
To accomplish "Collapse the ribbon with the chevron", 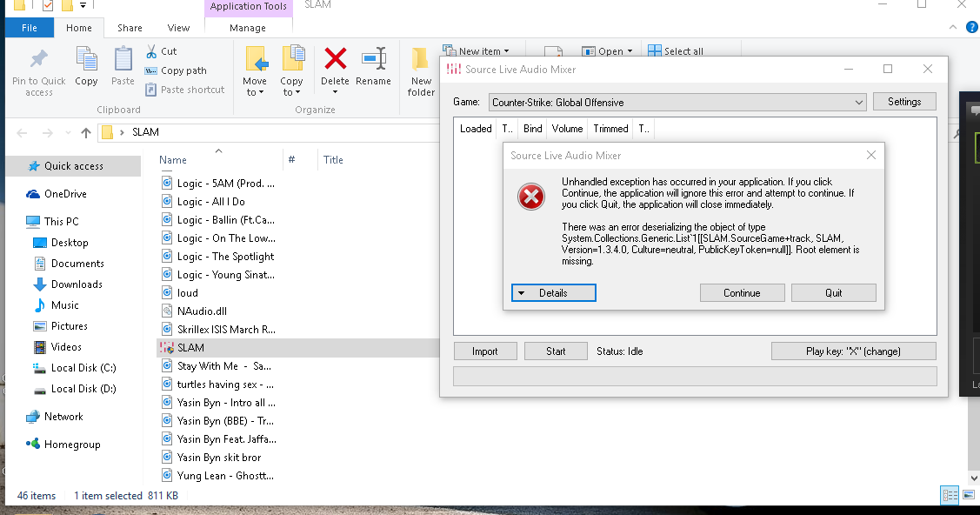I will coord(952,27).
